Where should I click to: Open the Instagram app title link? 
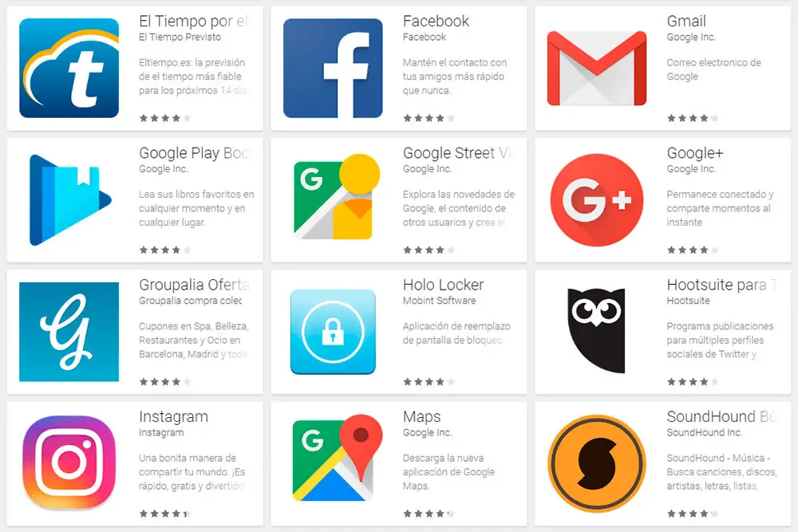coord(173,416)
